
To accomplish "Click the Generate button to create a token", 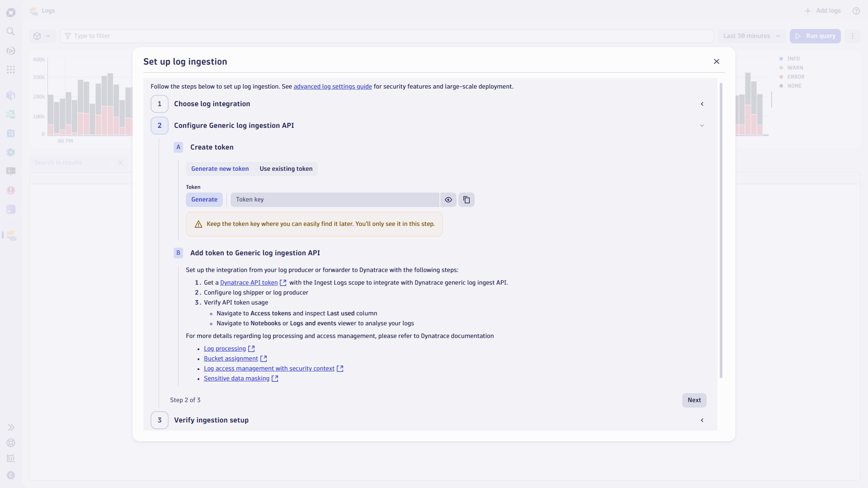I will [x=204, y=199].
